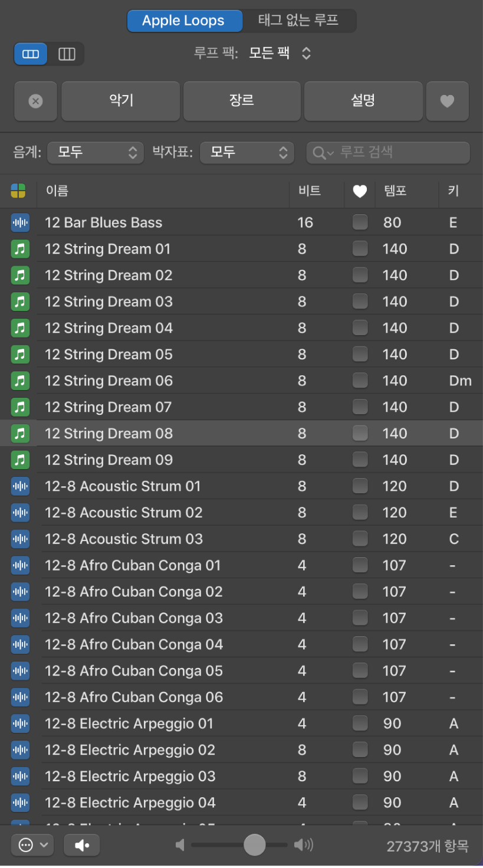
Task: Click green MIDI icon for 12 String Dream 07
Action: [x=21, y=407]
